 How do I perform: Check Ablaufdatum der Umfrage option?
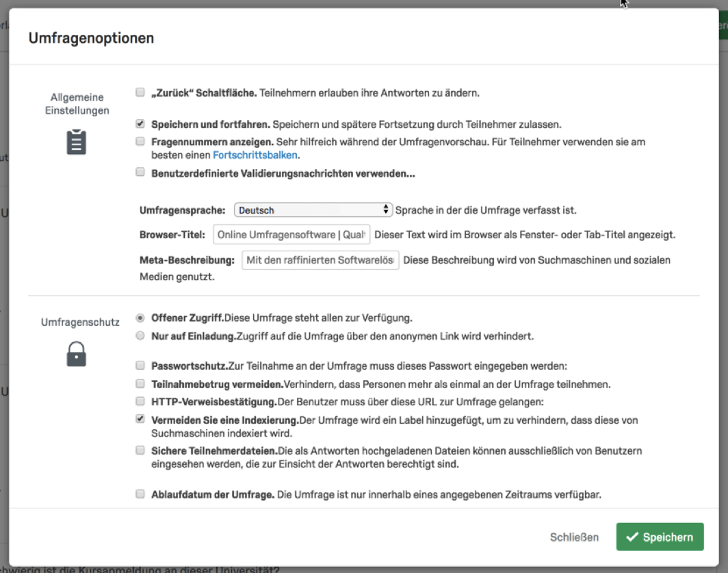140,494
